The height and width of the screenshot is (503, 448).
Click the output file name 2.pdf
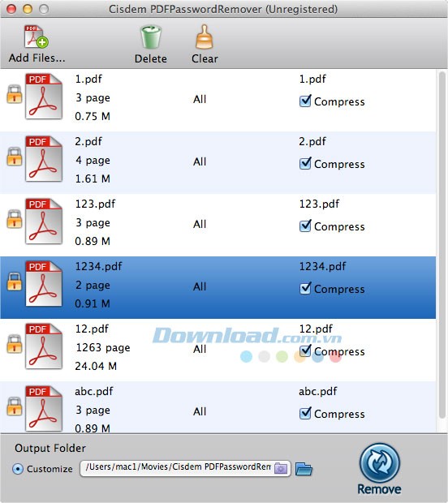point(312,141)
